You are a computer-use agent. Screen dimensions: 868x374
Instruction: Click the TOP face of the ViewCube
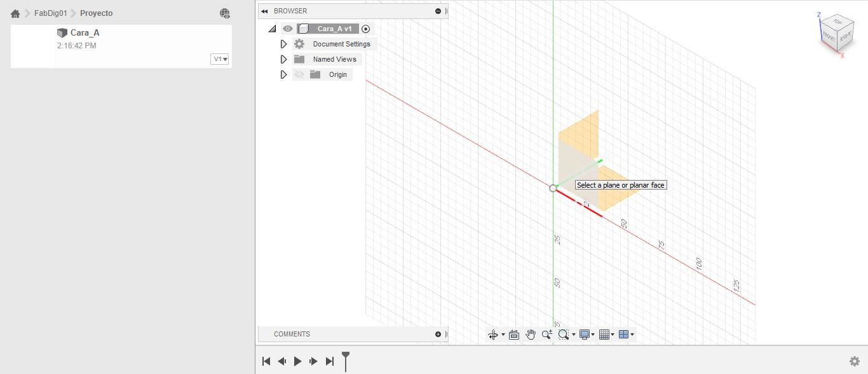click(x=837, y=22)
